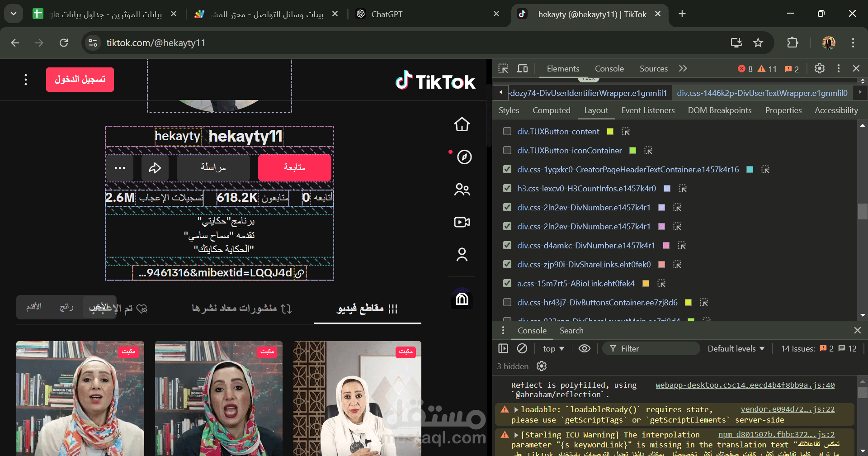Open the Chrome profile avatar
This screenshot has height=456, width=868.
click(x=828, y=43)
